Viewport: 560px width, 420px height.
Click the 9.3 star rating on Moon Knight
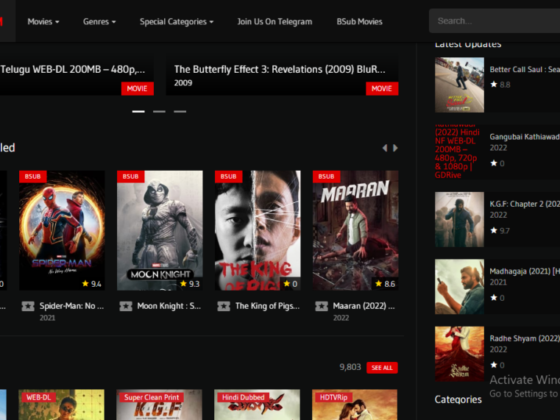[190, 284]
